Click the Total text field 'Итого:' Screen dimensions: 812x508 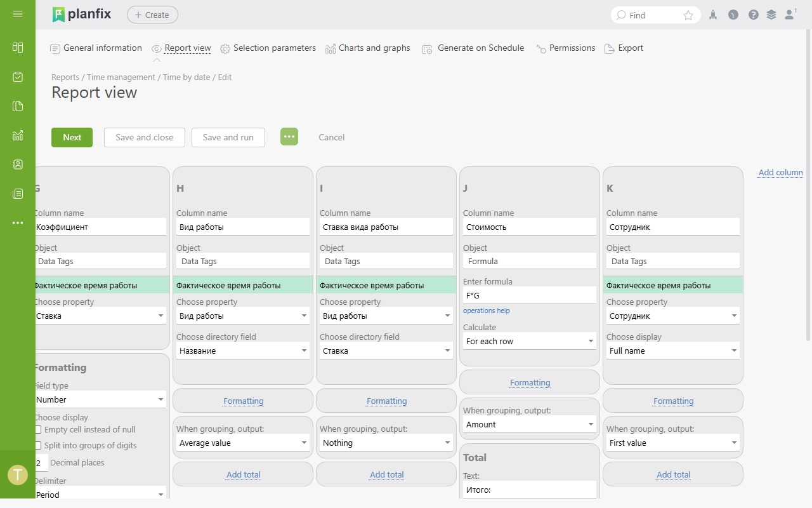point(530,490)
